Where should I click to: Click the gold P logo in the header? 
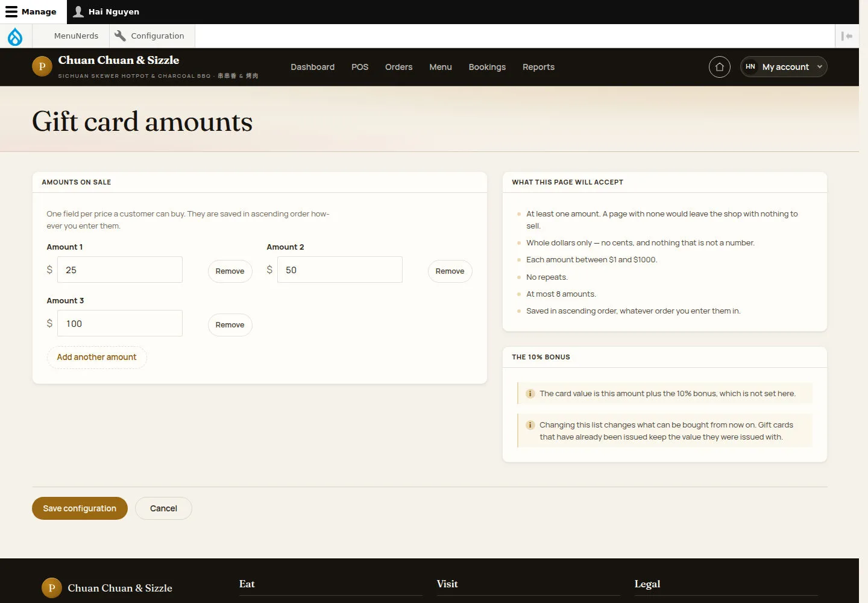[x=42, y=66]
